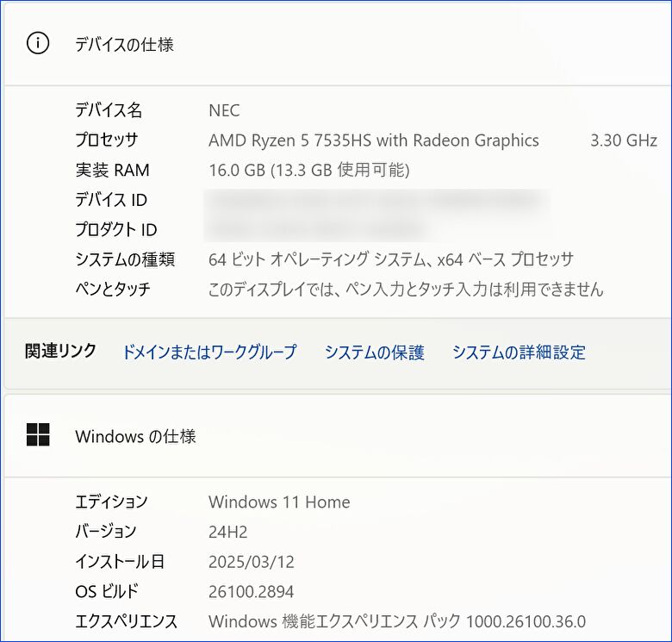Click the エディション label
This screenshot has width=672, height=642.
pyautogui.click(x=111, y=502)
